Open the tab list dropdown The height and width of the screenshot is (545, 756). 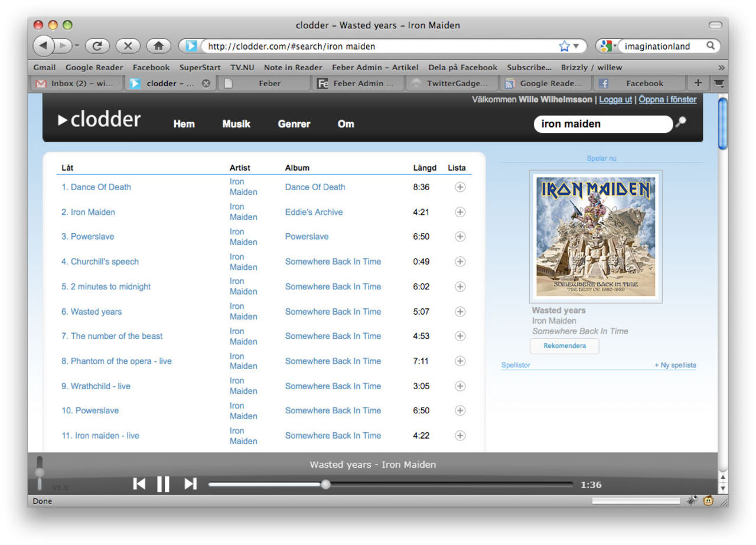coord(718,83)
